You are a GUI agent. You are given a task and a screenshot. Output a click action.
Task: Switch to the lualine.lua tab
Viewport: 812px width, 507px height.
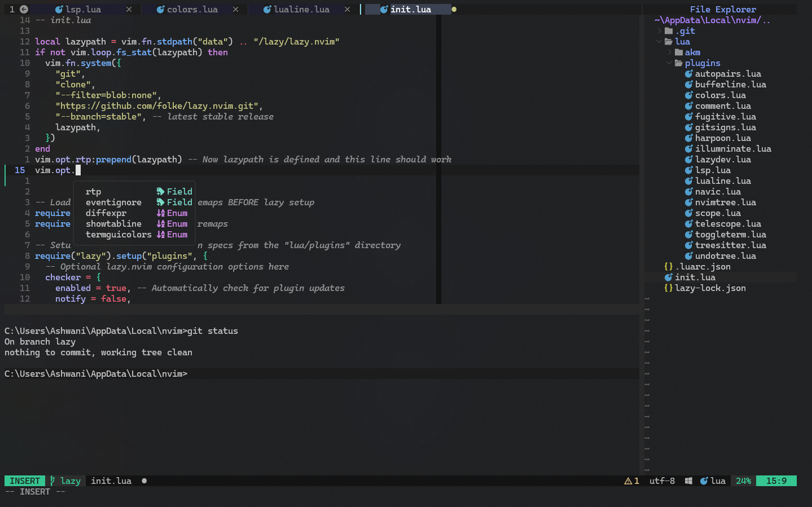301,10
